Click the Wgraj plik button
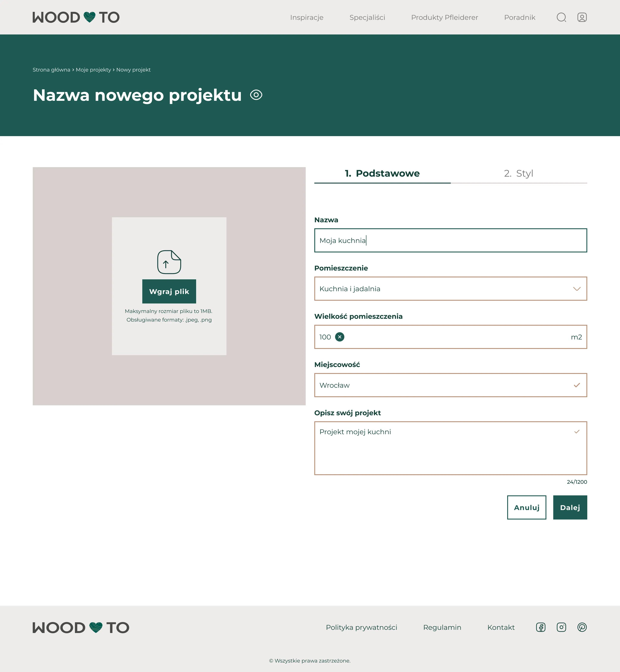Viewport: 620px width, 672px height. 169,291
